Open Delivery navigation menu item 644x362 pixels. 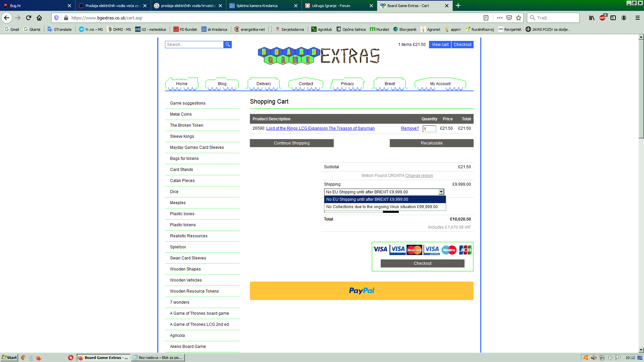click(264, 84)
